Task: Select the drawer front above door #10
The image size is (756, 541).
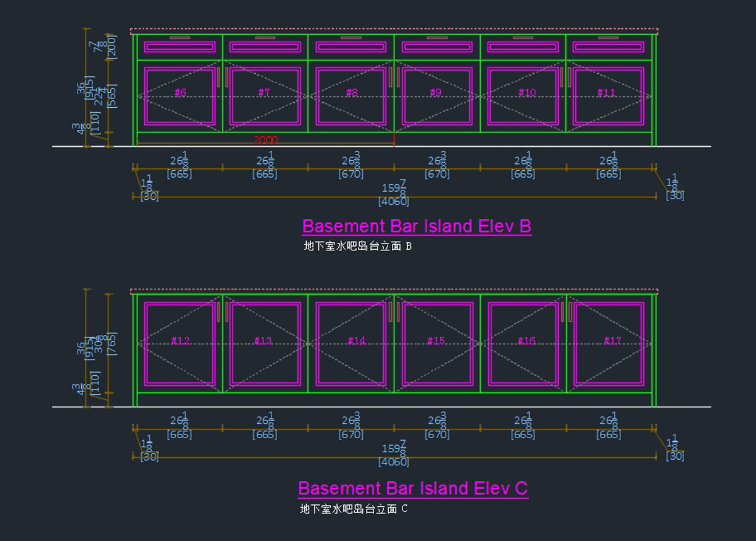Action: click(523, 47)
